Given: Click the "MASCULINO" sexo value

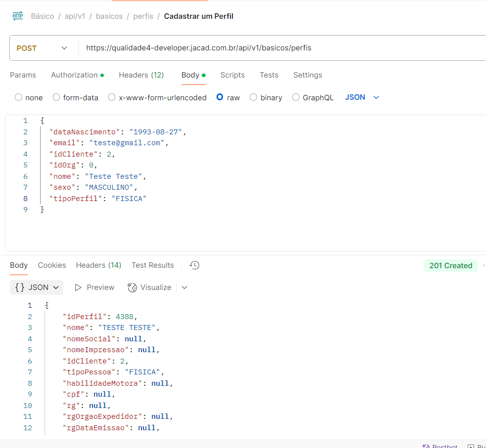Looking at the screenshot, I should 109,187.
